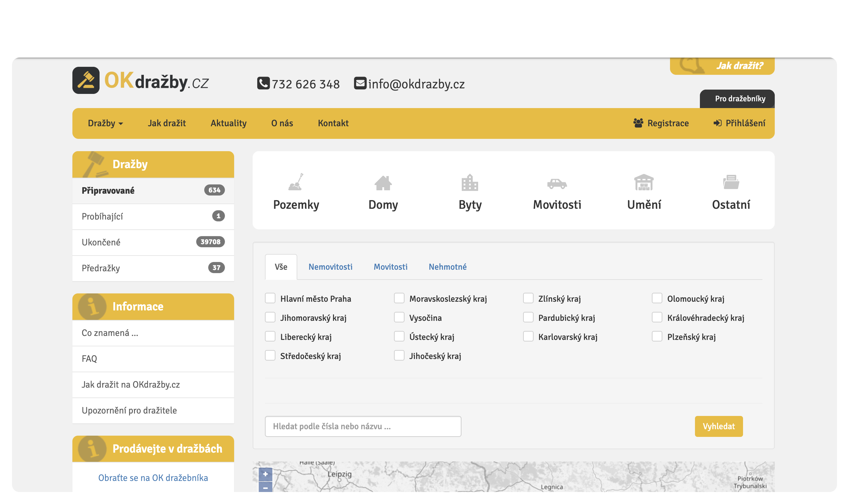Viewport: 849px width, 504px height.
Task: Choose the Movitosti car category icon
Action: tap(557, 184)
